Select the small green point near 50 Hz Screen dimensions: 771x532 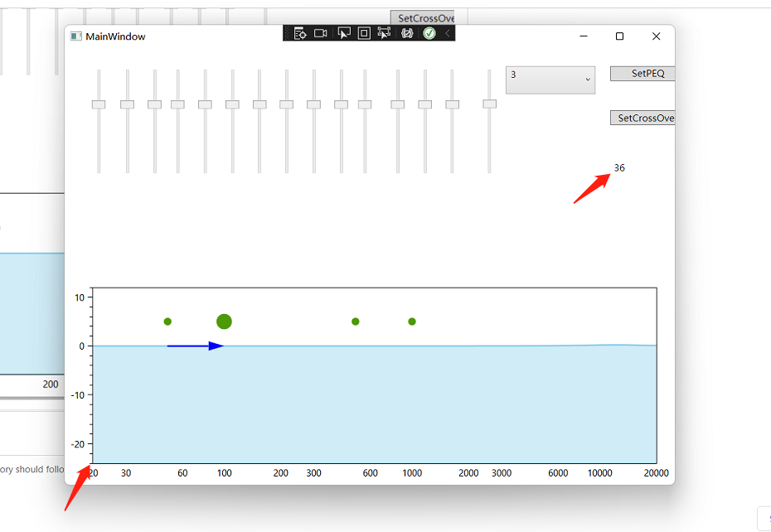[x=167, y=322]
